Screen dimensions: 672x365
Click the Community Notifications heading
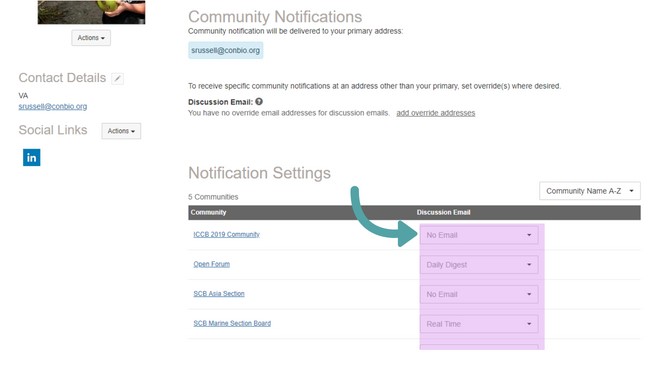coord(275,17)
